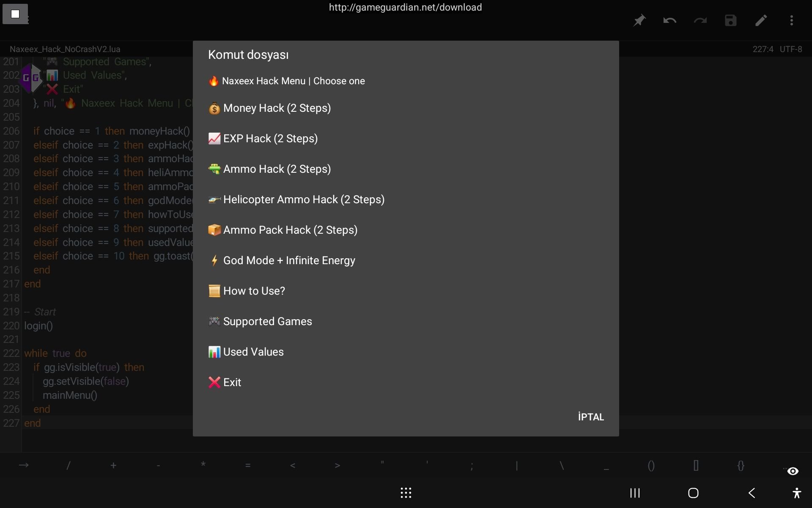Screen dimensions: 812x508
Task: Tap the floating GameGuardian GG icon
Action: [31, 78]
